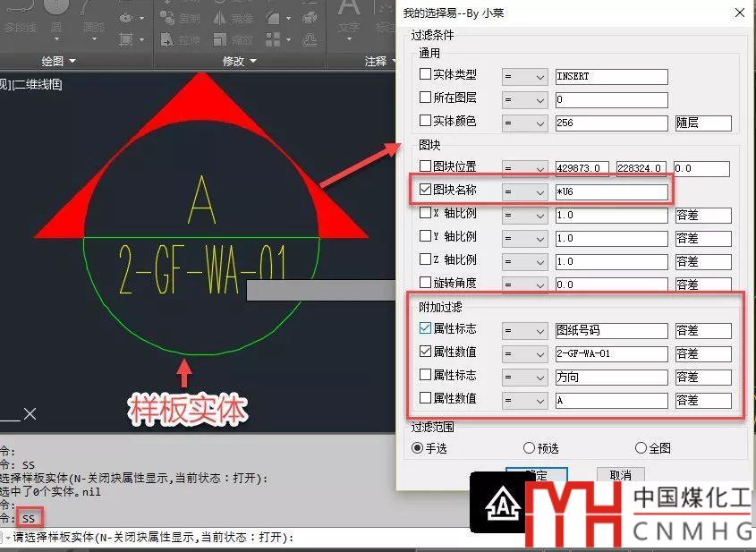Click 容差 button beside 图纸号码

703,331
